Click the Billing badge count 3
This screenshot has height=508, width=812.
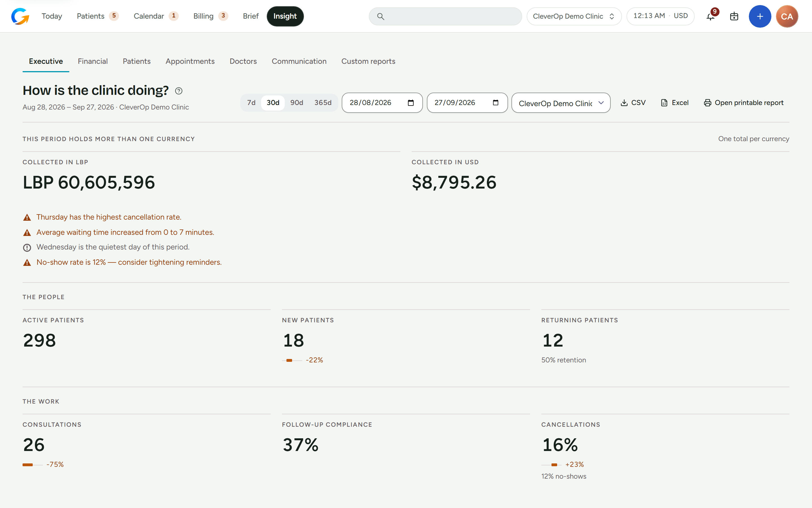pos(223,16)
